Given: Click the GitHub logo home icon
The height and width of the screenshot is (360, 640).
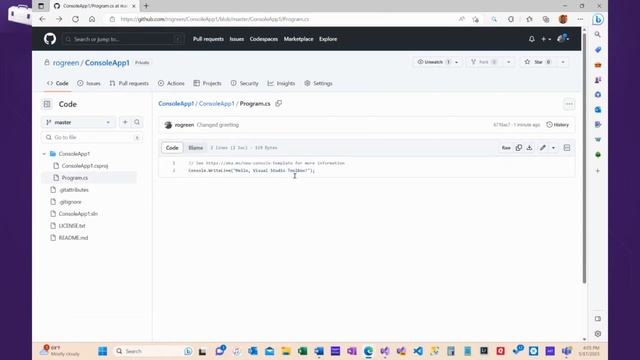Looking at the screenshot, I should click(50, 39).
